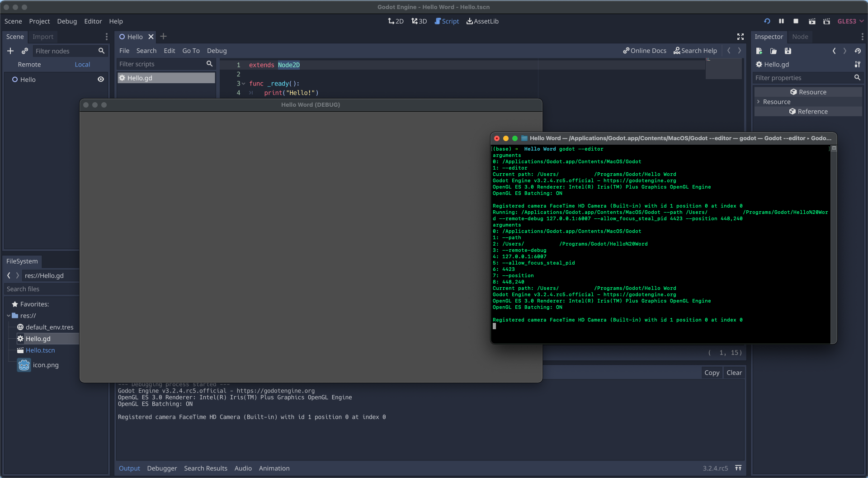Open the GLES3 renderer dropdown
This screenshot has width=868, height=478.
click(x=850, y=21)
